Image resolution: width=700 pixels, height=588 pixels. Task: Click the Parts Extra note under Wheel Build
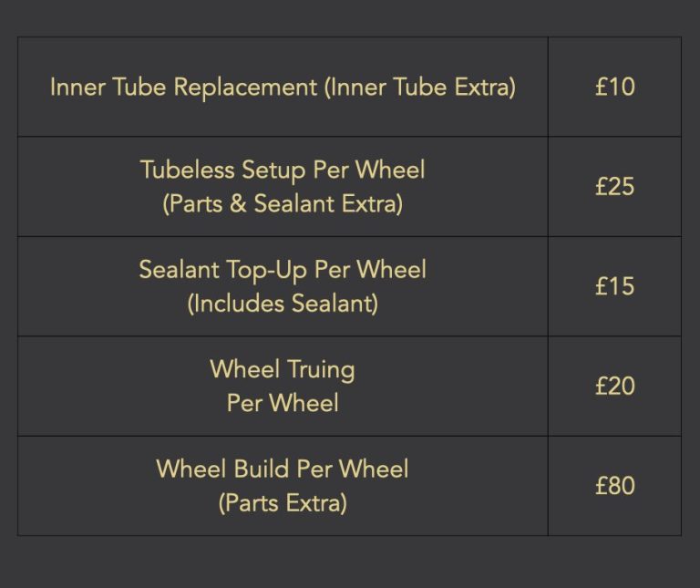283,503
